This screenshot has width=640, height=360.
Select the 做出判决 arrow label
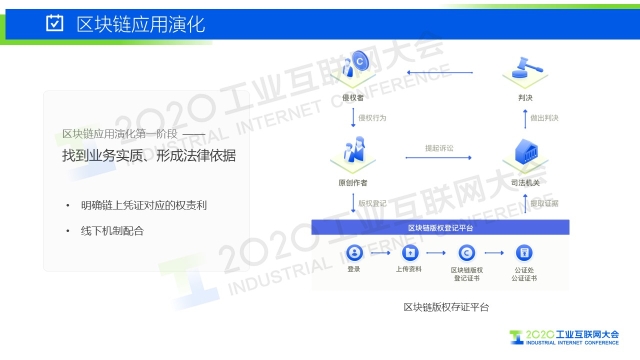tap(544, 118)
